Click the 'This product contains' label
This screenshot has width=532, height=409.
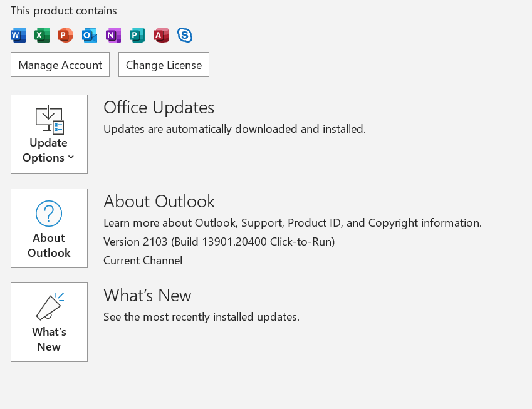pos(64,11)
